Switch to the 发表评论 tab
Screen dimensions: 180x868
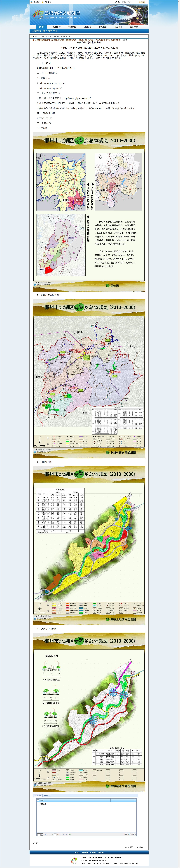[x=46, y=796]
